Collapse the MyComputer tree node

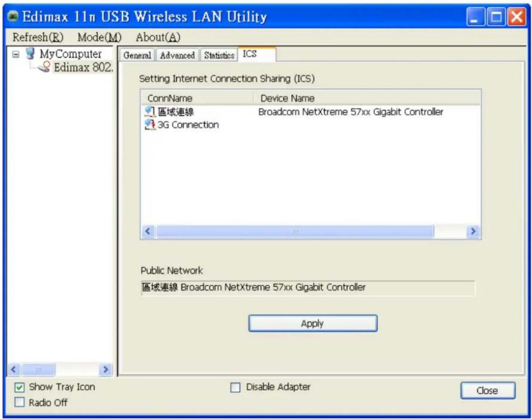pos(16,54)
